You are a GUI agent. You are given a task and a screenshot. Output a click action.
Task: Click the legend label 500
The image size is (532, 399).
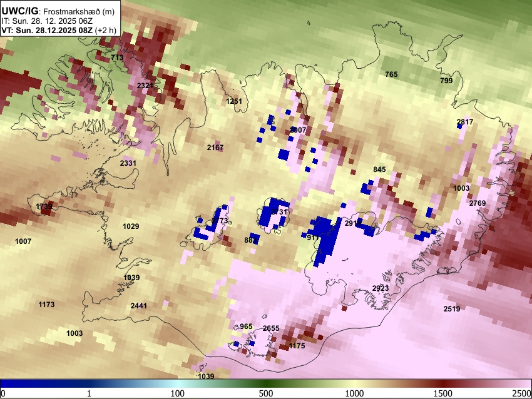(266, 393)
